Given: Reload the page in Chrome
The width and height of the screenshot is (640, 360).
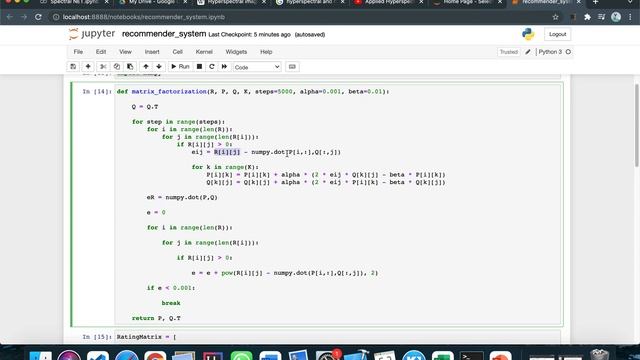Looking at the screenshot, I should pos(38,17).
